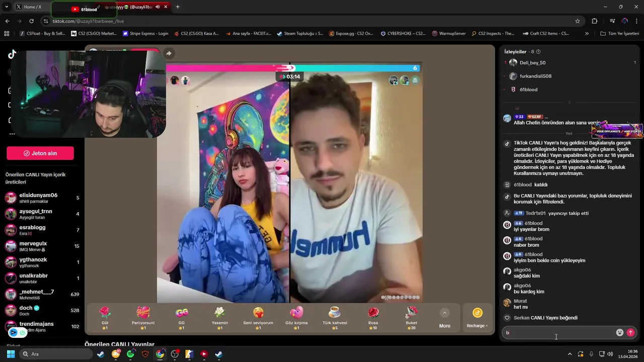Click the TikTok logo in sidebar
Viewport: 644px width, 362px height.
[x=12, y=54]
